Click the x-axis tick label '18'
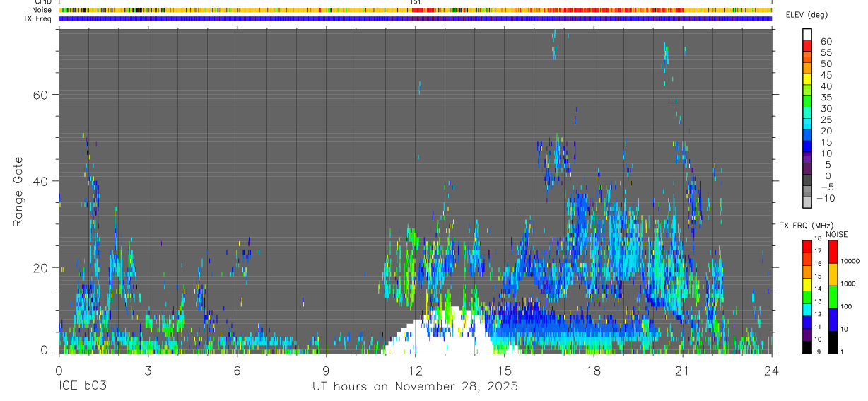The width and height of the screenshot is (868, 401). click(x=594, y=371)
